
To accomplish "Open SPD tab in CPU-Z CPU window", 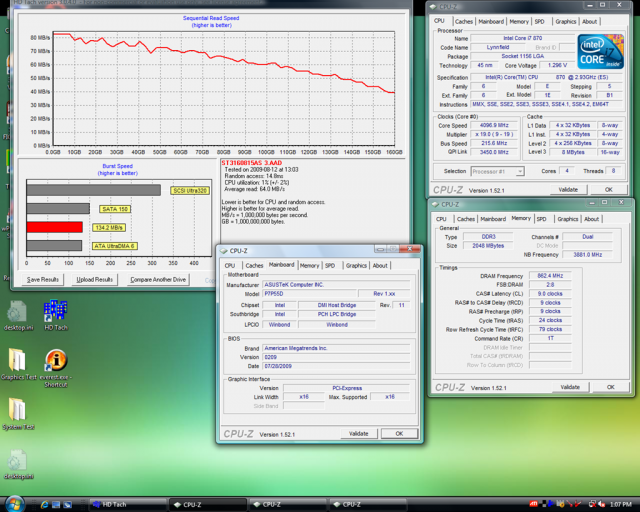I will pyautogui.click(x=540, y=22).
